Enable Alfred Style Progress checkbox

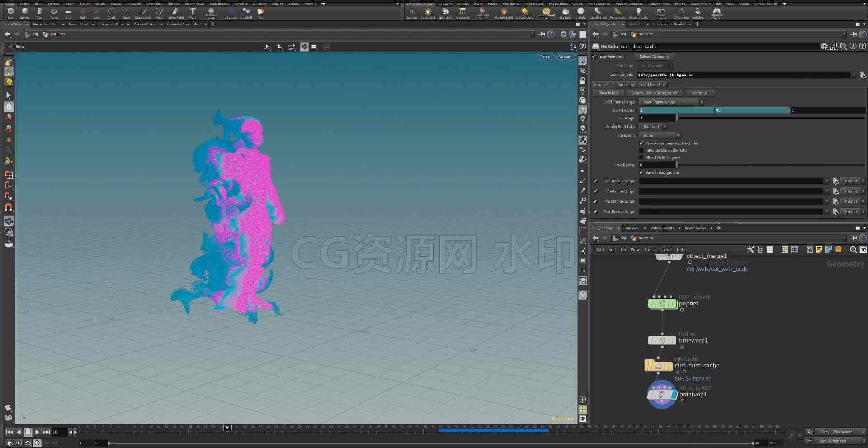pos(641,157)
